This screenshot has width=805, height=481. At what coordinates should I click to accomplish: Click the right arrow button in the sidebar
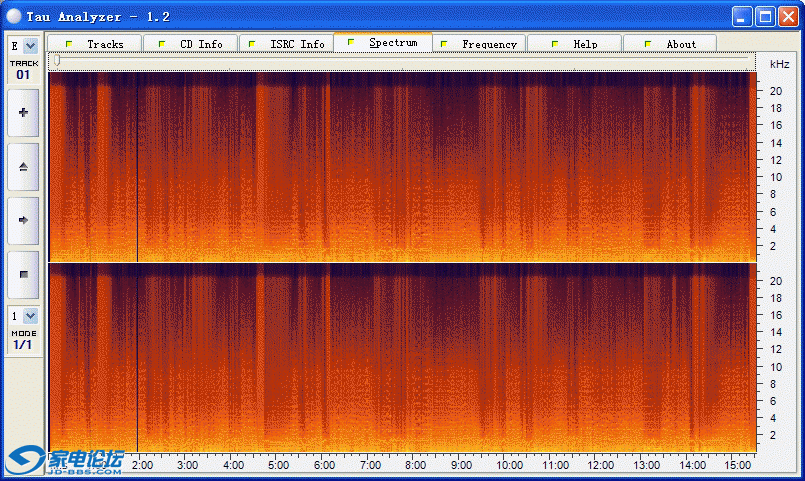point(23,219)
